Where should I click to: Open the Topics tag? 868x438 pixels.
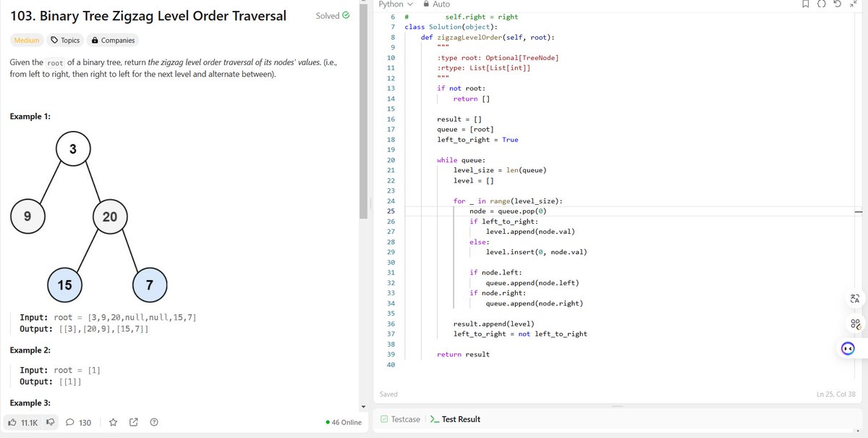click(x=65, y=41)
